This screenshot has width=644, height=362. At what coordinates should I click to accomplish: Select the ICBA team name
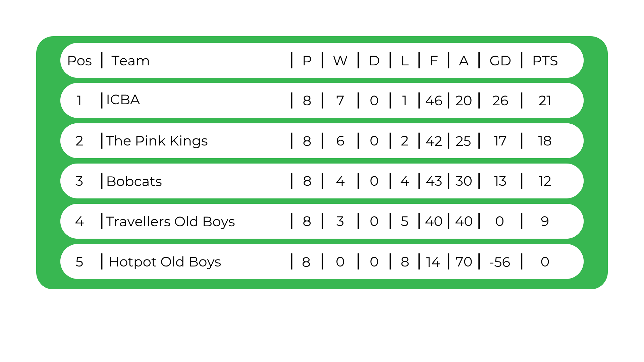click(x=123, y=100)
